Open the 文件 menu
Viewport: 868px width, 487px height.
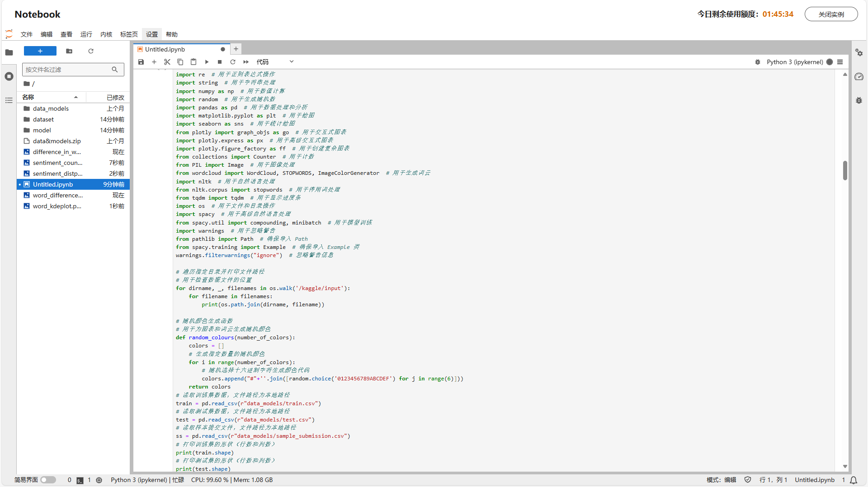click(27, 34)
